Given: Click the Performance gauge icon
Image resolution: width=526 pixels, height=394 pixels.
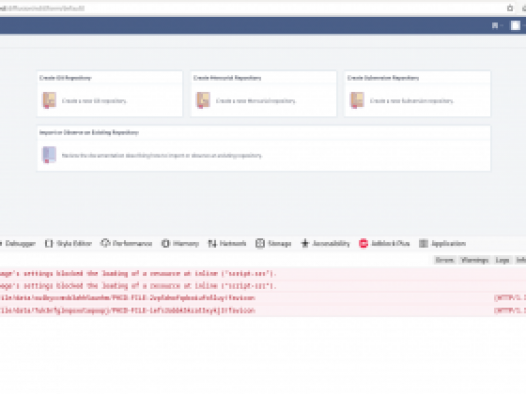Looking at the screenshot, I should (105, 243).
